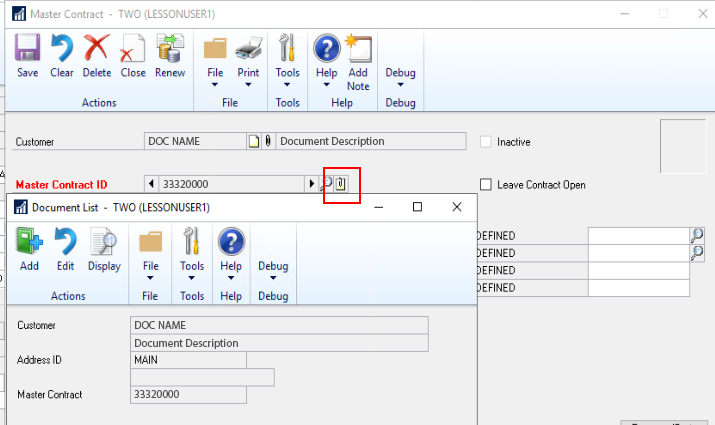715x425 pixels.
Task: Maximize the Document List window
Action: coord(417,207)
